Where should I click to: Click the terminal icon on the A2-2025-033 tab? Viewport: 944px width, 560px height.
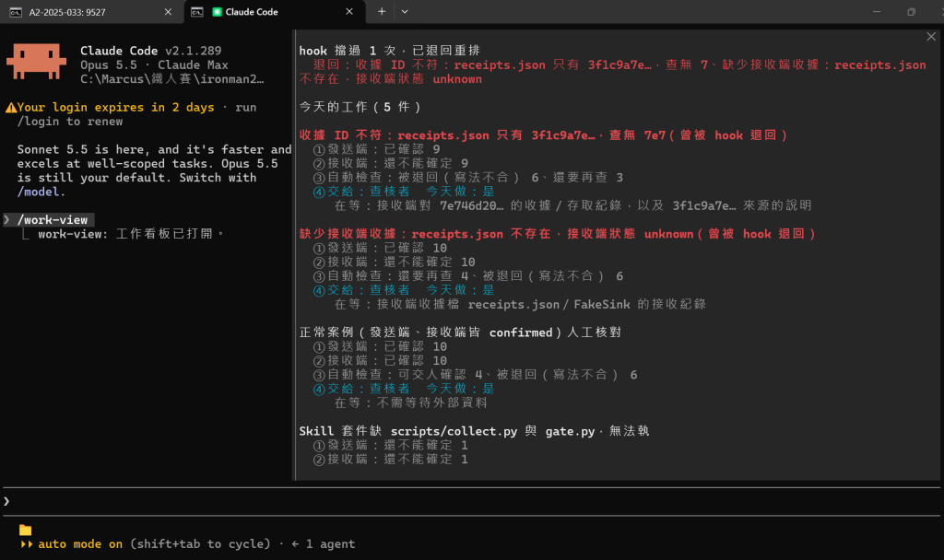point(16,12)
